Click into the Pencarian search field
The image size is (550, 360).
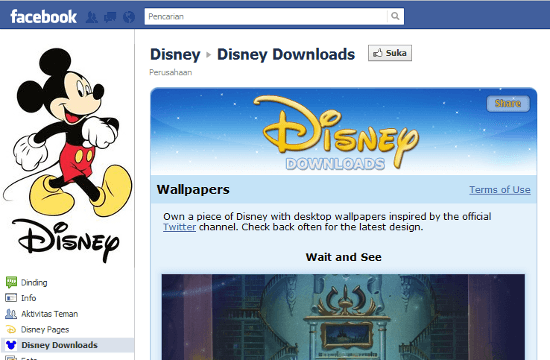(266, 16)
